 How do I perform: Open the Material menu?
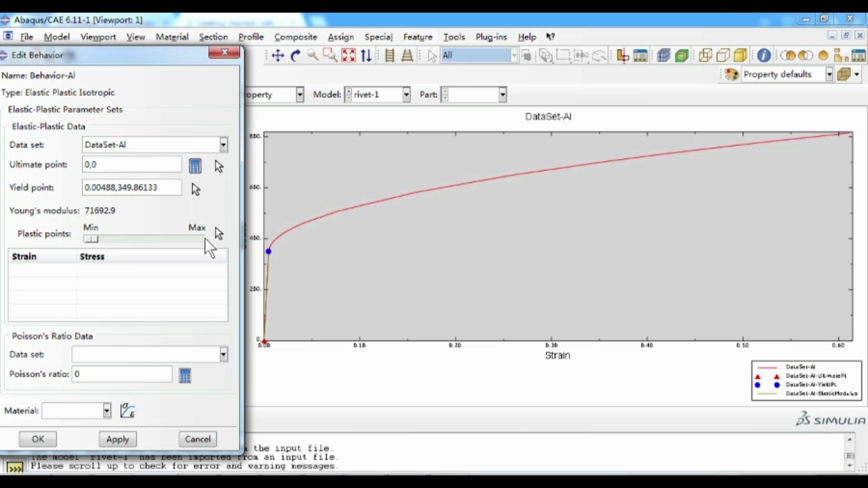172,37
